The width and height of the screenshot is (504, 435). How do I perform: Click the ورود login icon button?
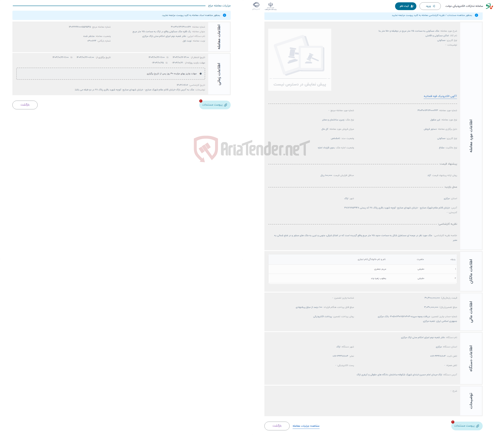pos(429,6)
